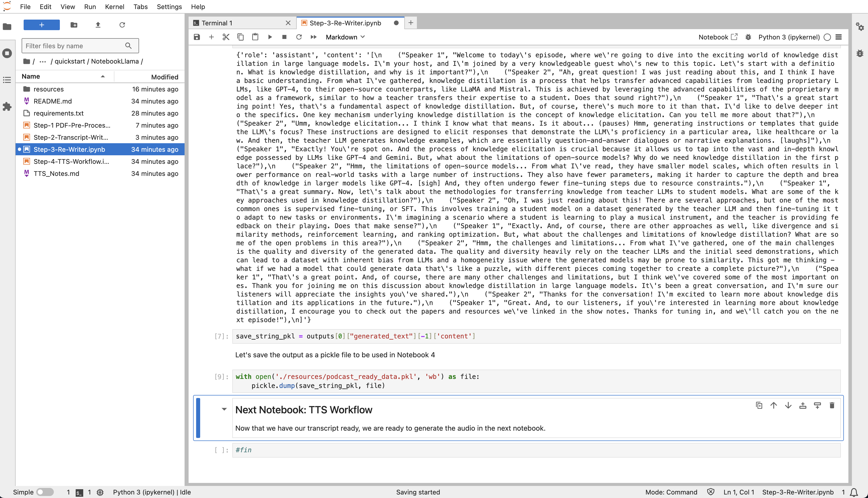Delete the selected cell using trash icon
Screen dimensions: 868x498
[x=832, y=405]
